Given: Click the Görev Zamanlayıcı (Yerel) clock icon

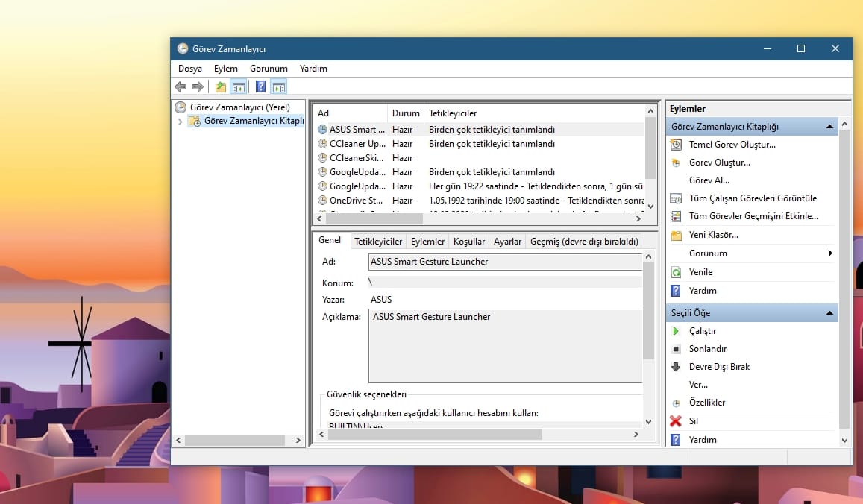Looking at the screenshot, I should pyautogui.click(x=181, y=107).
